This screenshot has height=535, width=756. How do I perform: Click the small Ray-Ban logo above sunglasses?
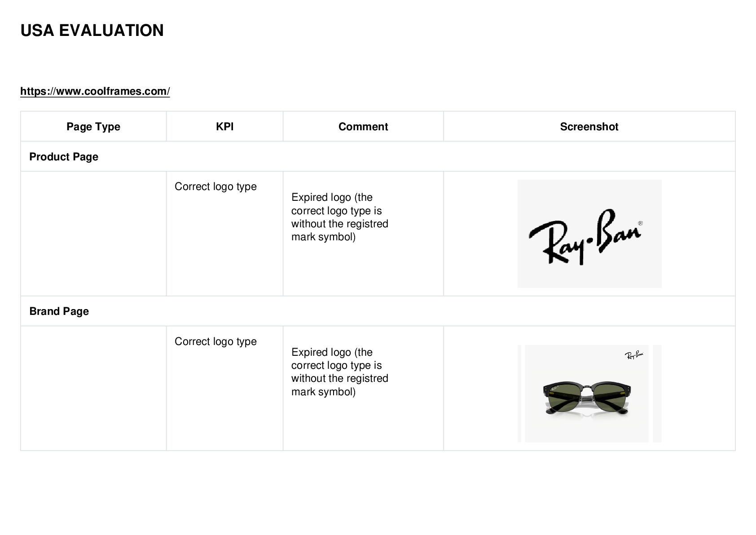click(634, 355)
